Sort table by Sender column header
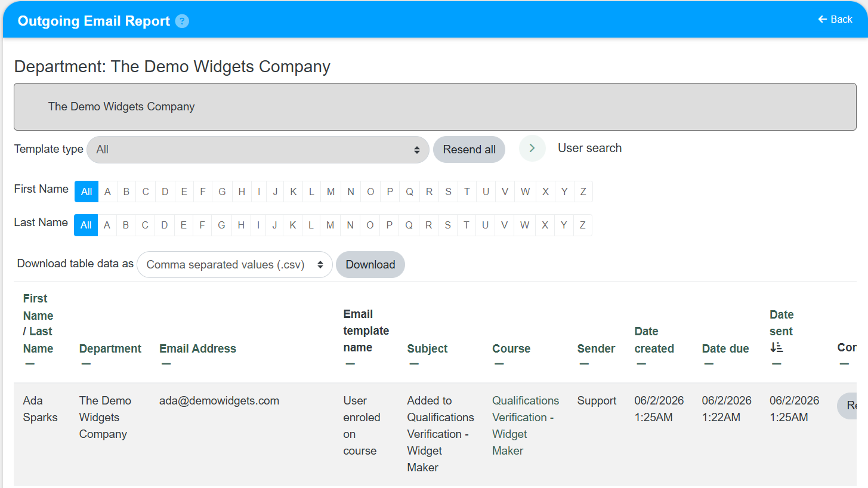The height and width of the screenshot is (488, 868). [x=596, y=348]
